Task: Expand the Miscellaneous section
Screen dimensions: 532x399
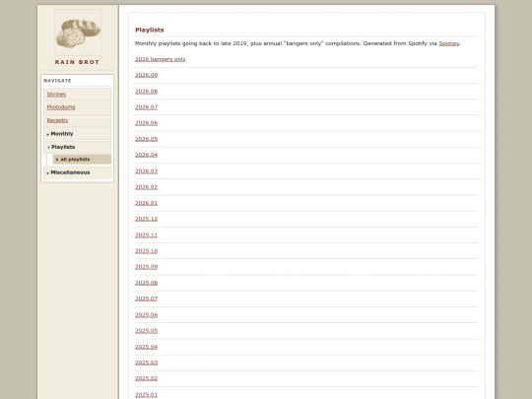Action: click(78, 172)
